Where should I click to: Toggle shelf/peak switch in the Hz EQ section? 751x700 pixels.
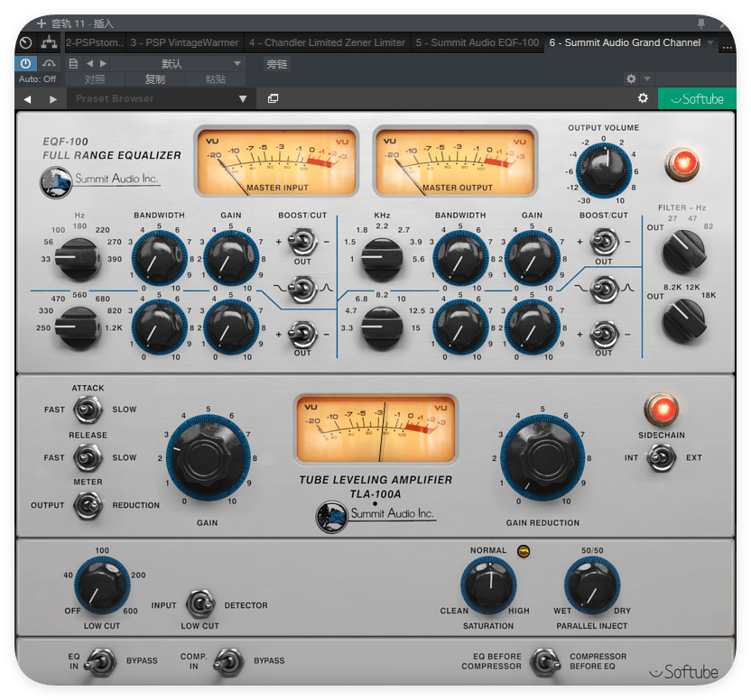(302, 290)
